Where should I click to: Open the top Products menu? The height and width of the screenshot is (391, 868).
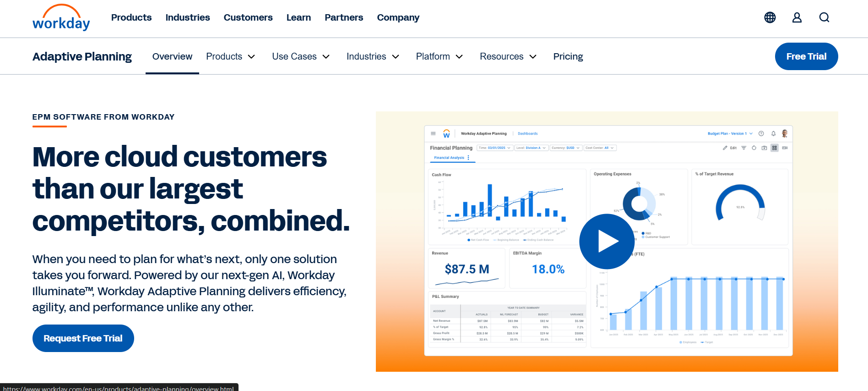coord(131,17)
